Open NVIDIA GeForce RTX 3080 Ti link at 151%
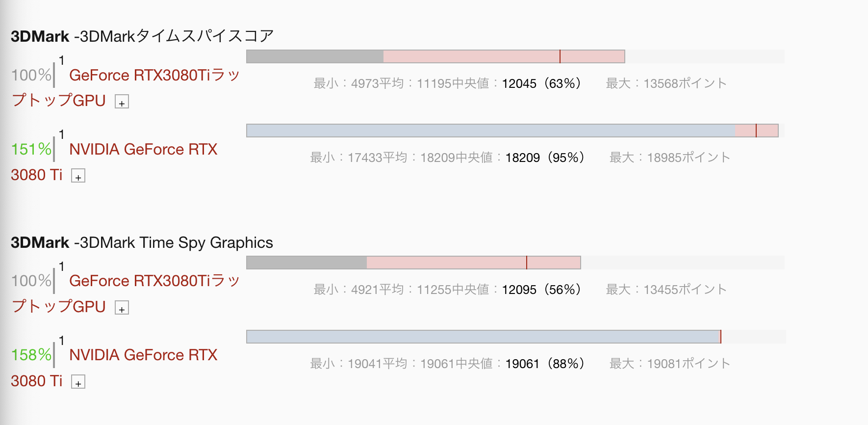This screenshot has height=425, width=868. tap(114, 162)
